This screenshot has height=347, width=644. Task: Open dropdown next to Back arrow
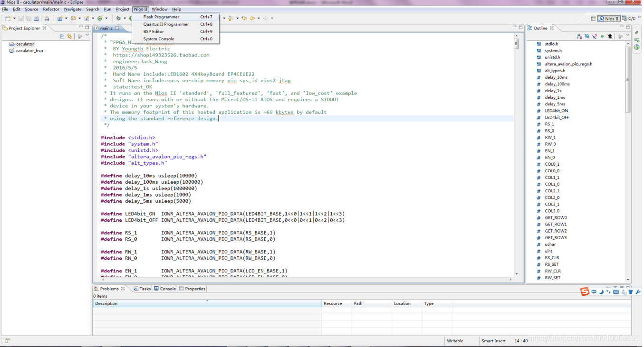point(259,19)
